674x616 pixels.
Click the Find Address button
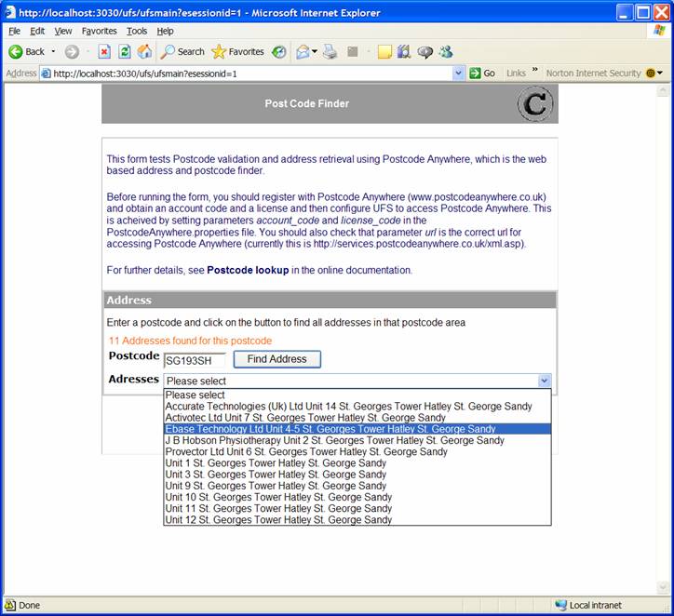(x=276, y=359)
